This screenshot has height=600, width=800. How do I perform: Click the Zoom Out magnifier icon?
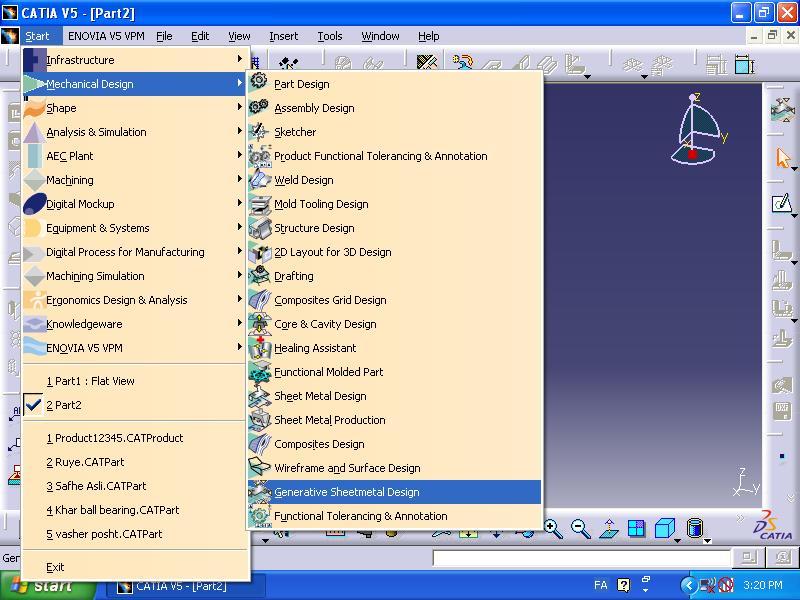580,529
